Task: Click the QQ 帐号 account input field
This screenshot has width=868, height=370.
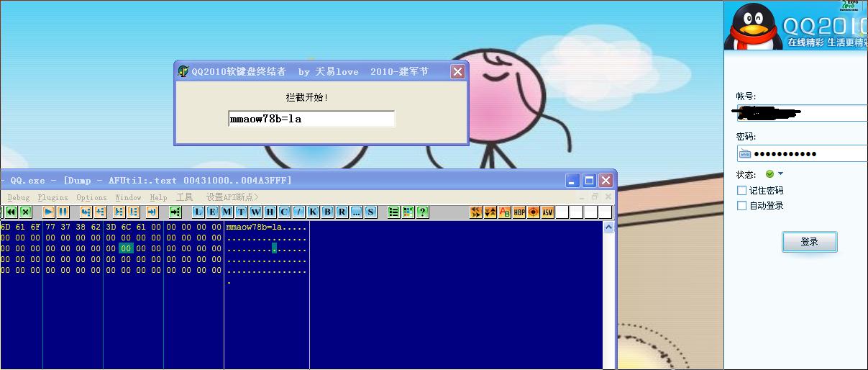Action: click(803, 113)
